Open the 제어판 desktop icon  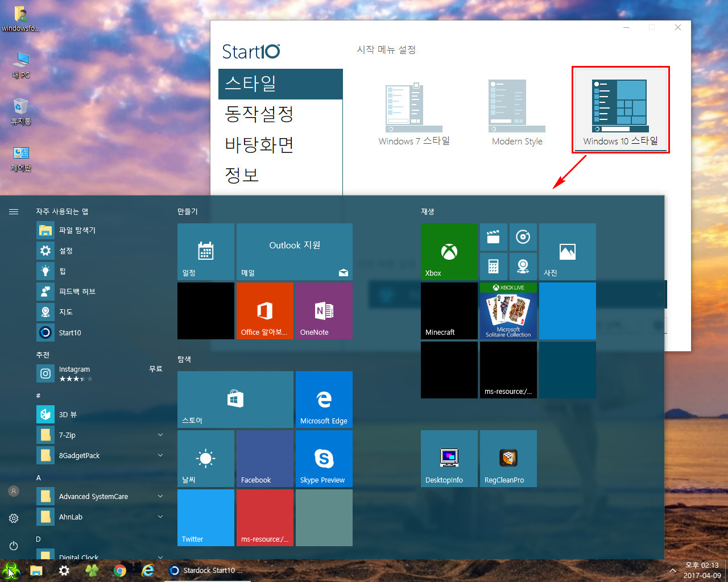click(20, 158)
